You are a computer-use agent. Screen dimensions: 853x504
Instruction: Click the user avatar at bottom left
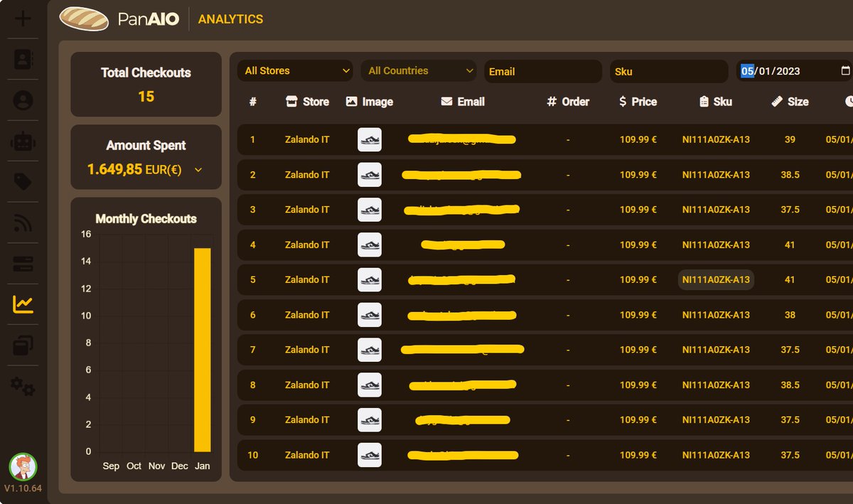click(23, 467)
